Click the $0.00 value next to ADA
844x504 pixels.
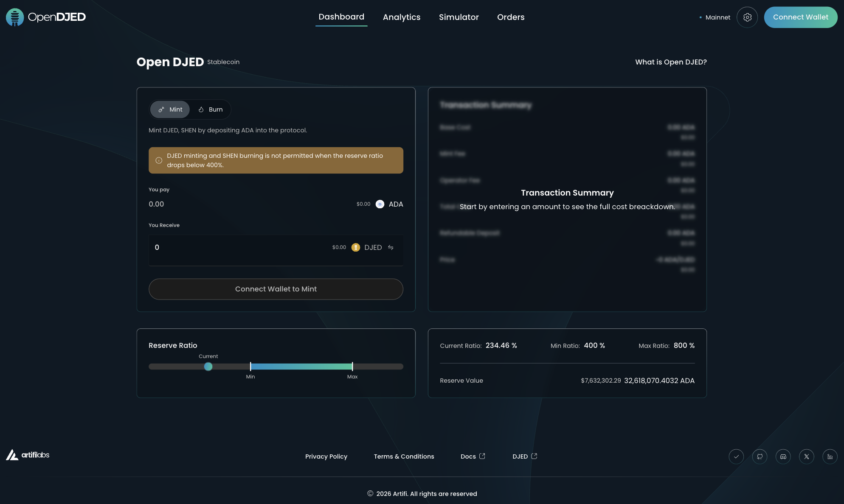click(363, 204)
